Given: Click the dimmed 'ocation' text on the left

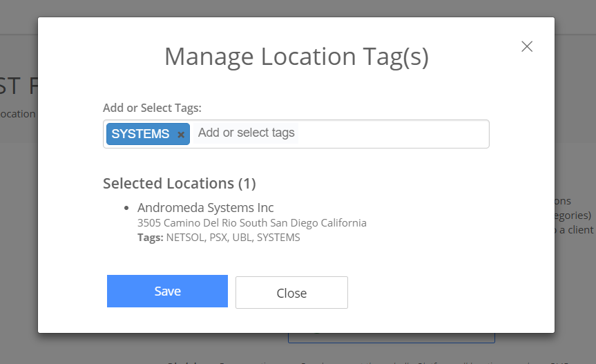Looking at the screenshot, I should click(17, 114).
